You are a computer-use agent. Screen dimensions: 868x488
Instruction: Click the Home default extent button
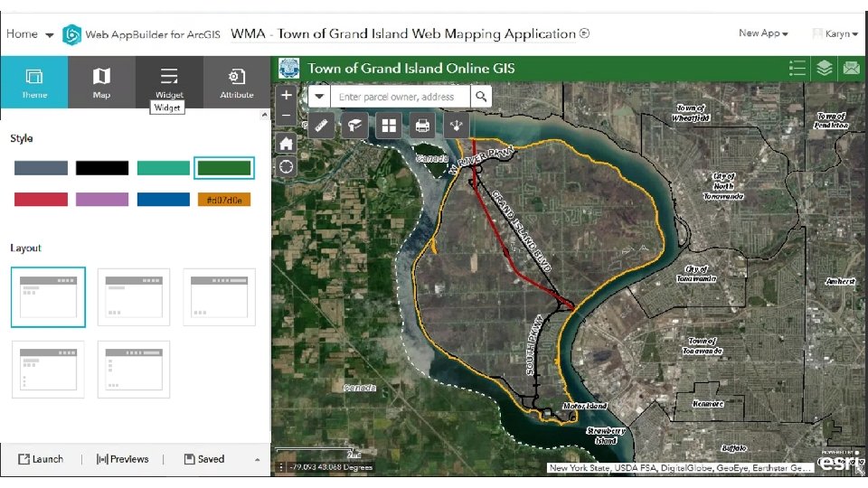[287, 144]
